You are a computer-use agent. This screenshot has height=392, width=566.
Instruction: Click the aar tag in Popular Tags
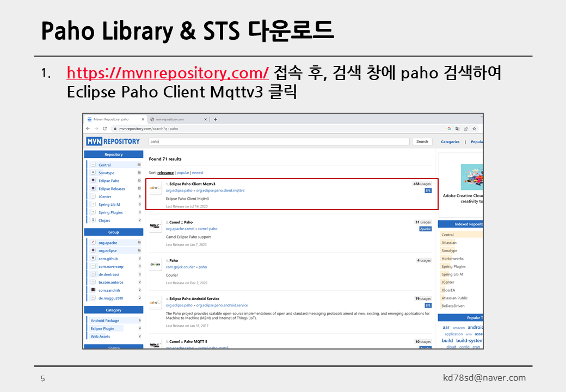(446, 327)
